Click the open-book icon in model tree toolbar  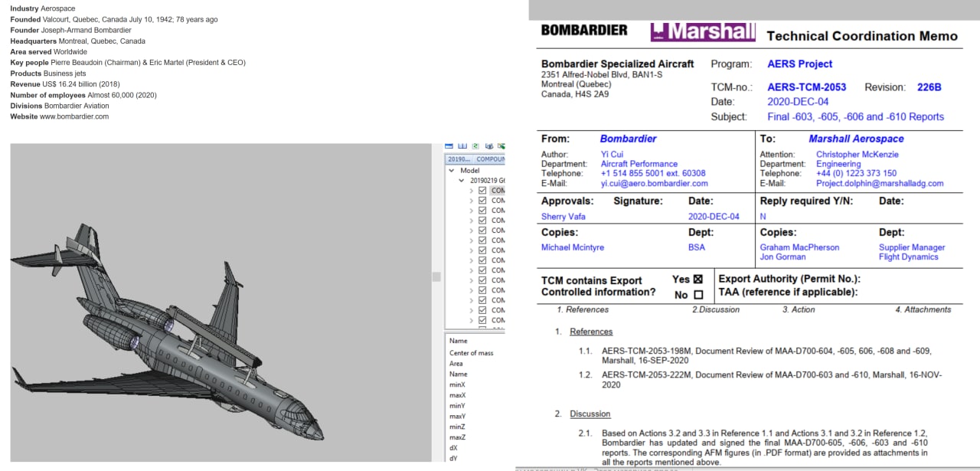[462, 146]
